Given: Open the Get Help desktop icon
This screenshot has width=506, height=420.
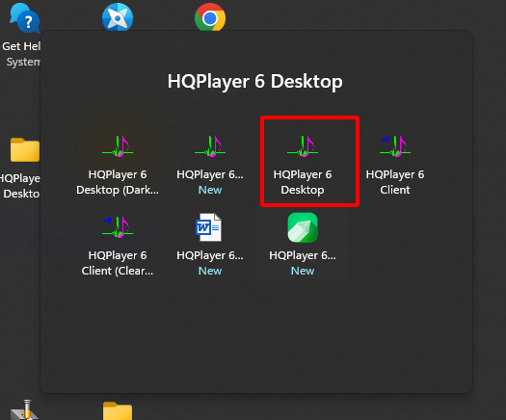Looking at the screenshot, I should 21,34.
